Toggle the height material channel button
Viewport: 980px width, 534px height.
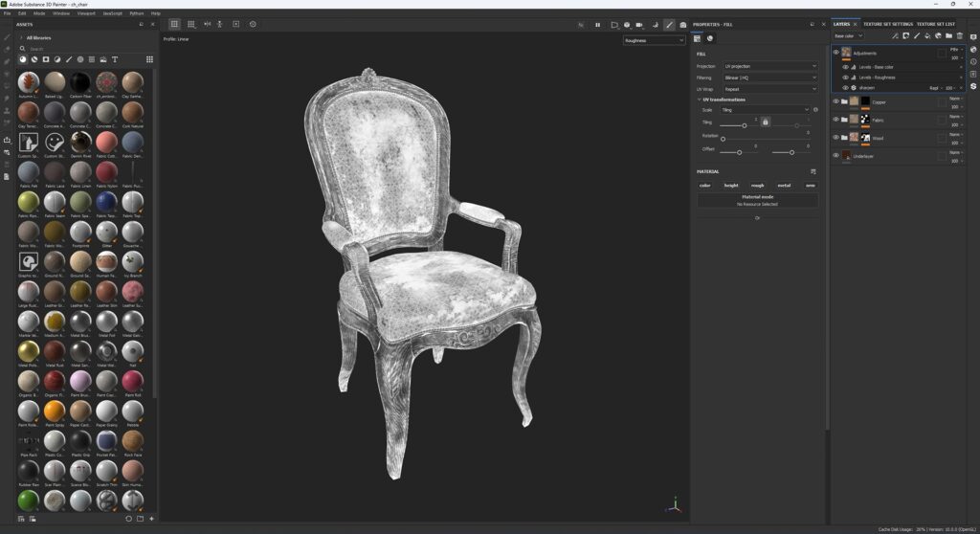pos(731,186)
